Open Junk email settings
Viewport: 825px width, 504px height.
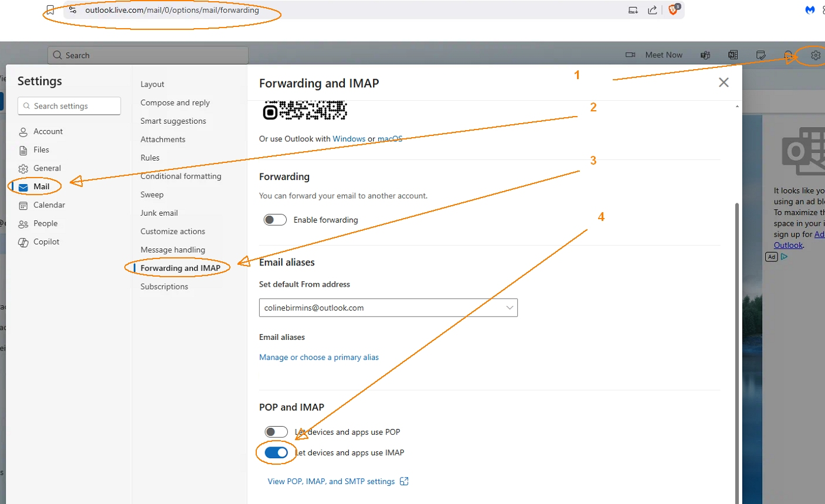coord(159,213)
